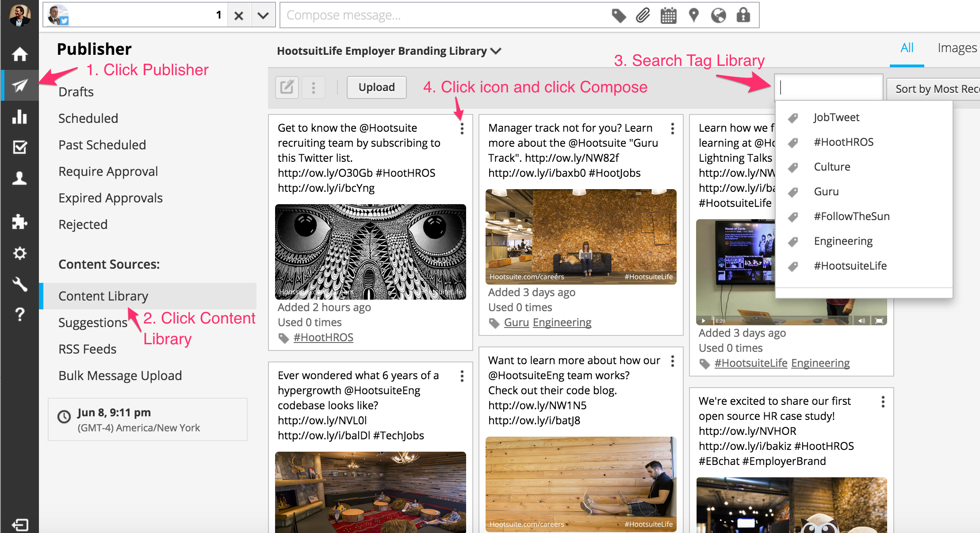Switch to the All tab
Image resolution: width=980 pixels, height=533 pixels.
pos(907,48)
